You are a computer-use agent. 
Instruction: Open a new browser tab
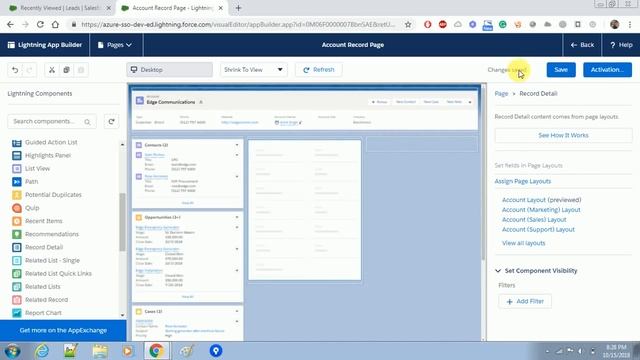tap(238, 8)
